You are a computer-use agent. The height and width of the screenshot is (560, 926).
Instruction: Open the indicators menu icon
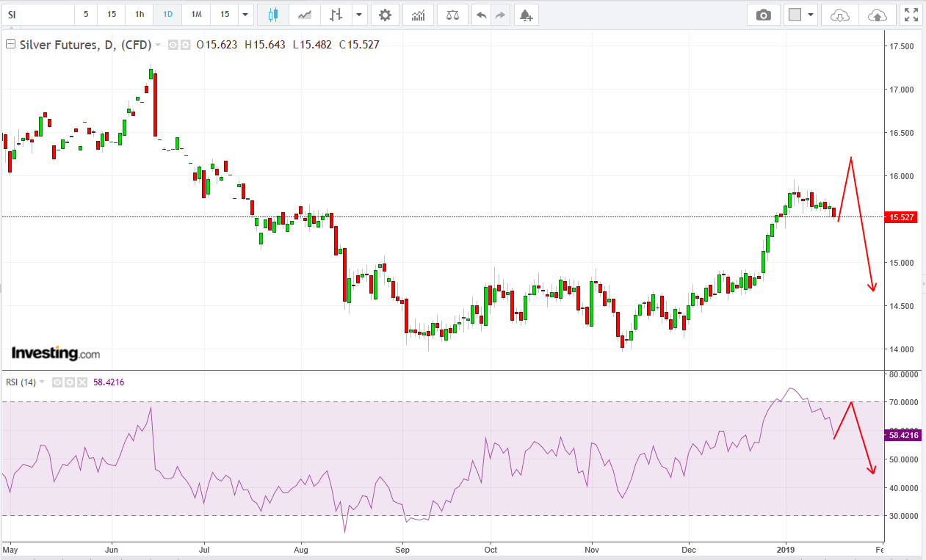418,15
